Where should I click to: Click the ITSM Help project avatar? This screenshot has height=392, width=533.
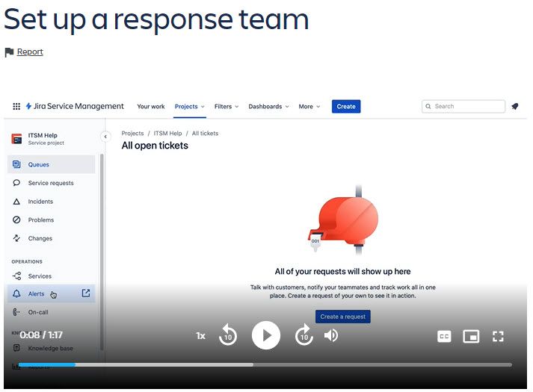[16, 138]
